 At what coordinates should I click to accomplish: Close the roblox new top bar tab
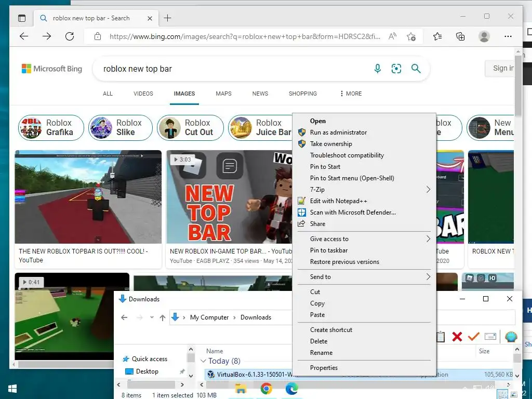[150, 18]
